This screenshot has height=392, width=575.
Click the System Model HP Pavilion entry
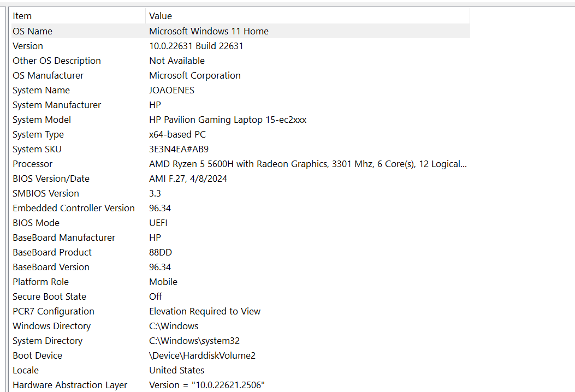tap(227, 120)
